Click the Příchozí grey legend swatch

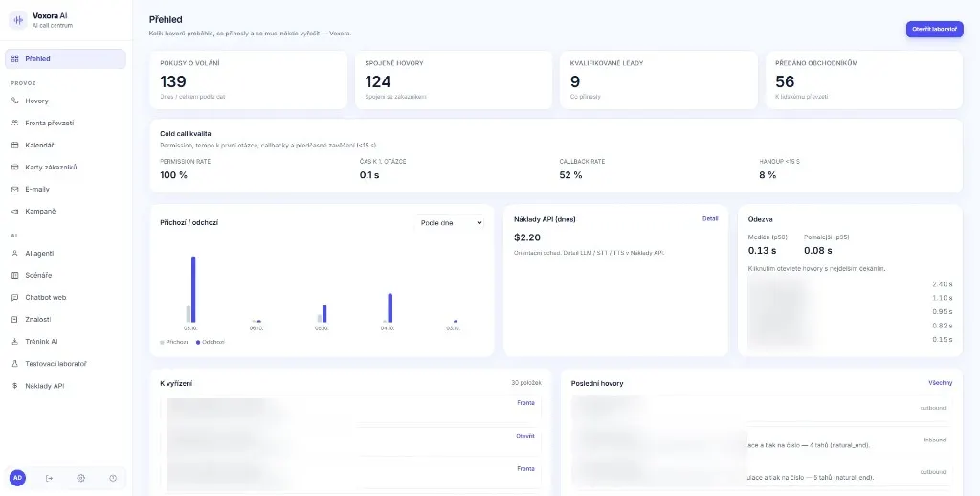162,342
